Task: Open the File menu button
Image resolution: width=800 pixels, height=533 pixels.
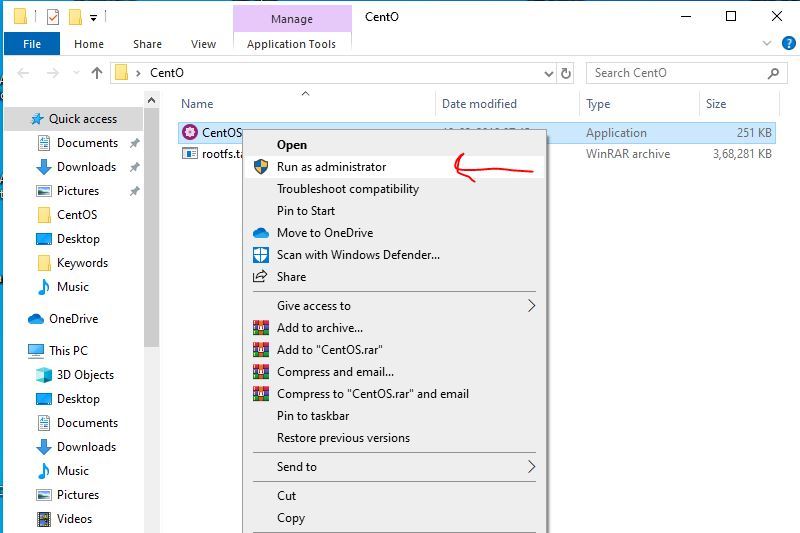Action: [x=32, y=44]
